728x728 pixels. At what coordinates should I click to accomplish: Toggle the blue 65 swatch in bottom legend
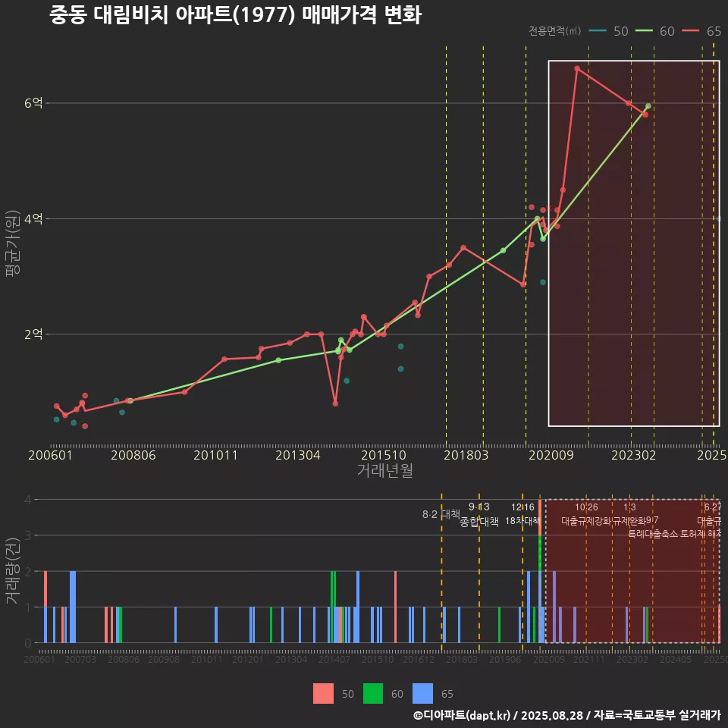pos(422,693)
